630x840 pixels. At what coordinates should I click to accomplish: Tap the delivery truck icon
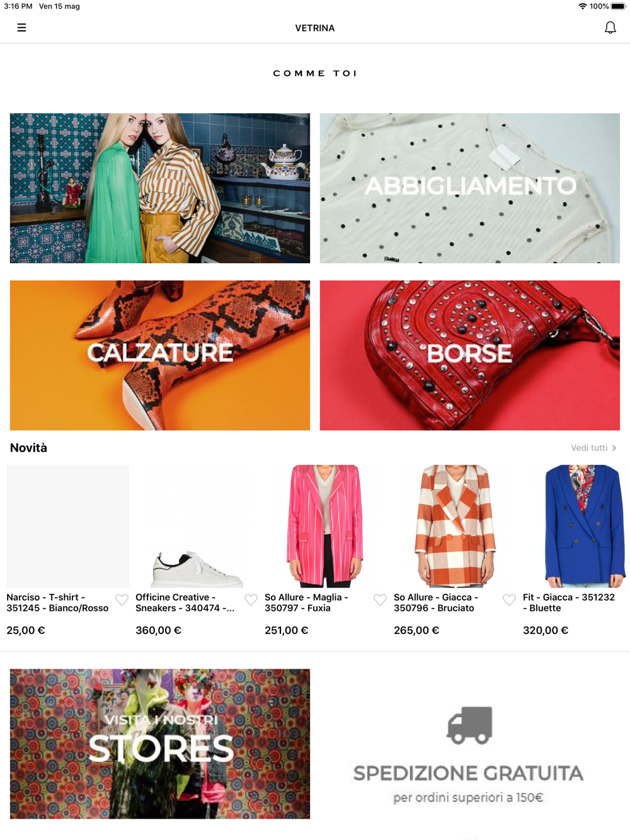(470, 725)
